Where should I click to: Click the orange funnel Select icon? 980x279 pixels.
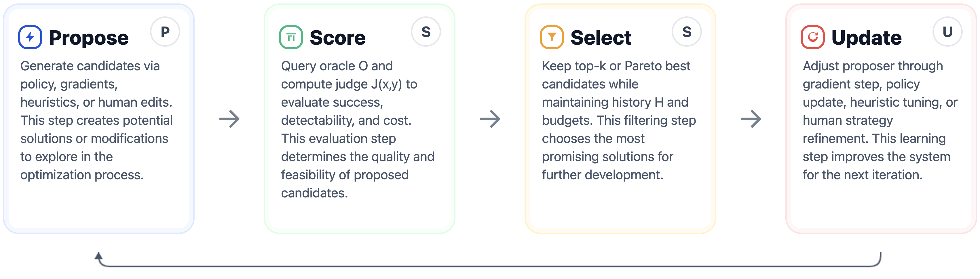click(x=552, y=37)
